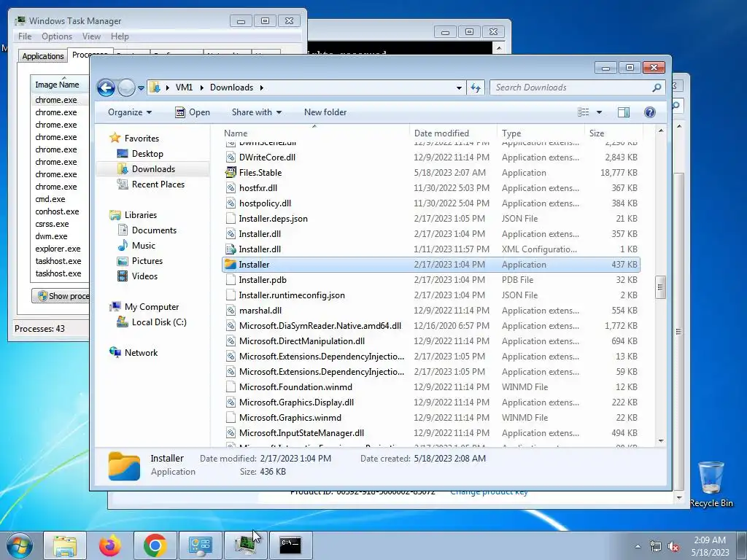Viewport: 747px width, 560px height.
Task: Click the file list scrollbar thumb
Action: 660,287
